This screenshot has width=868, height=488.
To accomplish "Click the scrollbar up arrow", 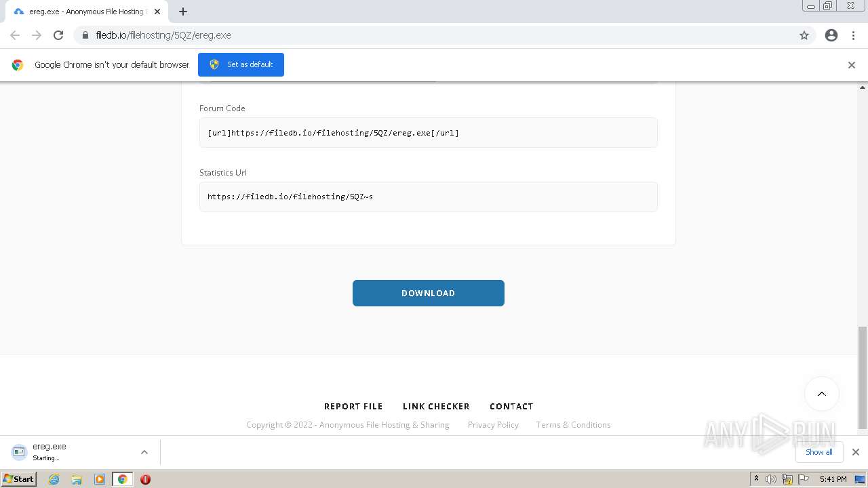I will (863, 87).
